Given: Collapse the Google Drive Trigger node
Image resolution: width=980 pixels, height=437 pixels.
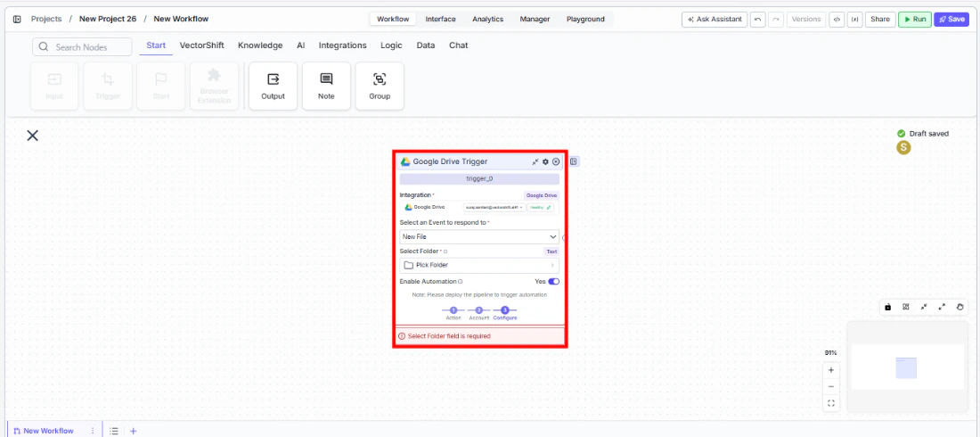Looking at the screenshot, I should pos(535,161).
